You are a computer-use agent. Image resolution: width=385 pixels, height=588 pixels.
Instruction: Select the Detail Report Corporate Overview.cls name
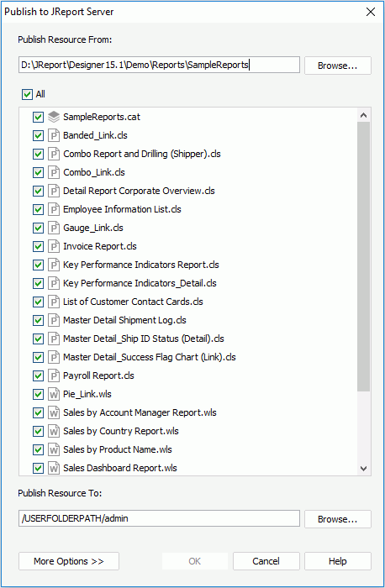(139, 191)
